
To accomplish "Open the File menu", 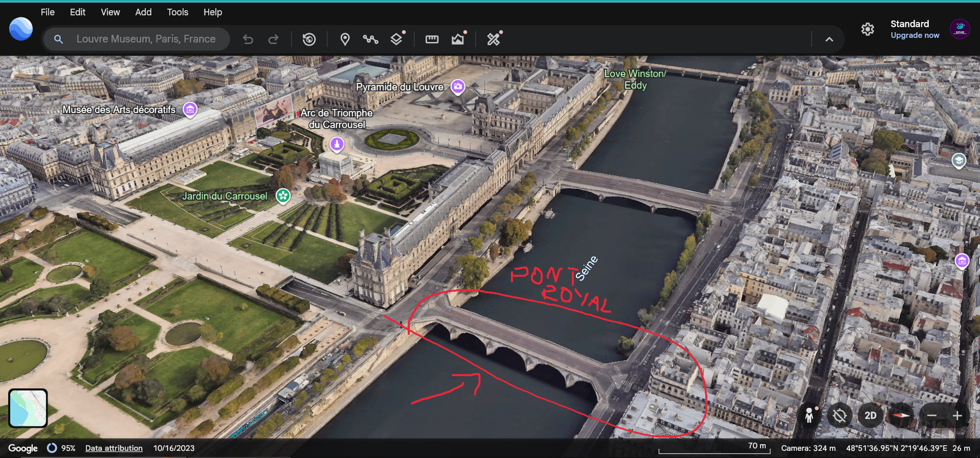I will [48, 12].
